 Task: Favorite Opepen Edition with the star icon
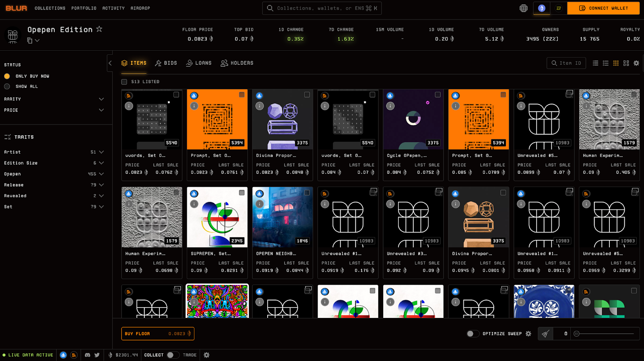[99, 29]
